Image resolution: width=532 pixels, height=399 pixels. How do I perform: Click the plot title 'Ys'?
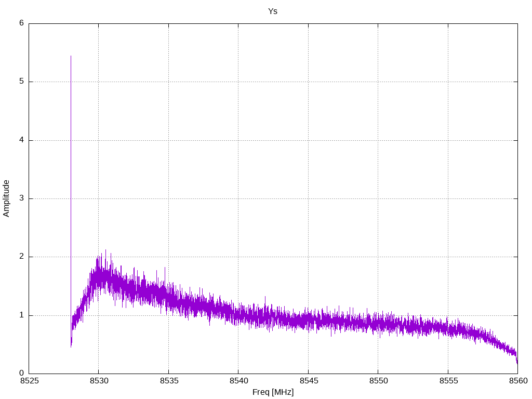point(272,11)
